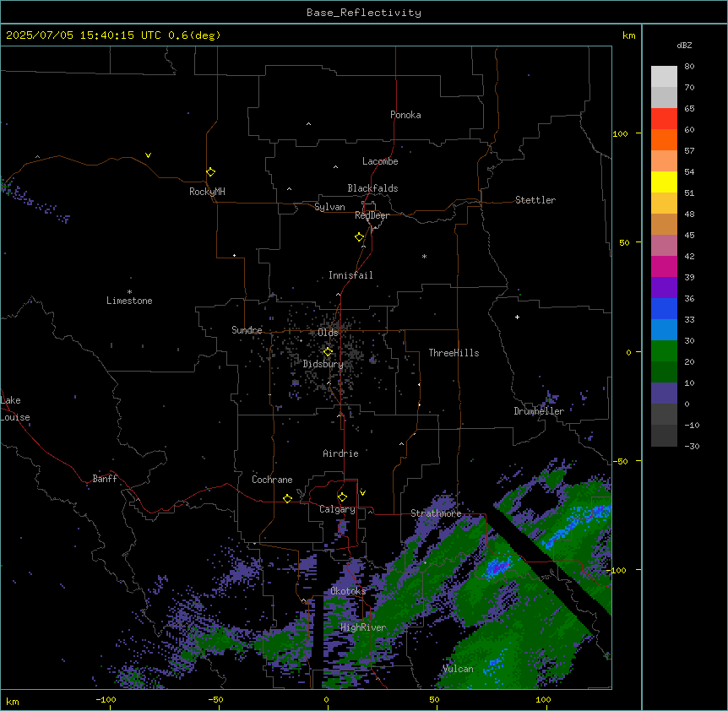Click the Vulcan label
This screenshot has width=728, height=711.
[x=458, y=669]
